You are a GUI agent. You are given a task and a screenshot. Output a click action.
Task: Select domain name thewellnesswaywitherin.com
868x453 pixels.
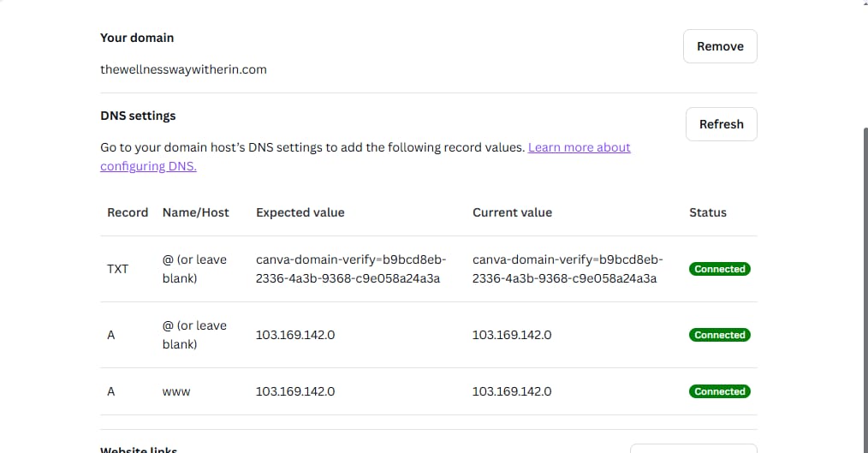click(183, 69)
